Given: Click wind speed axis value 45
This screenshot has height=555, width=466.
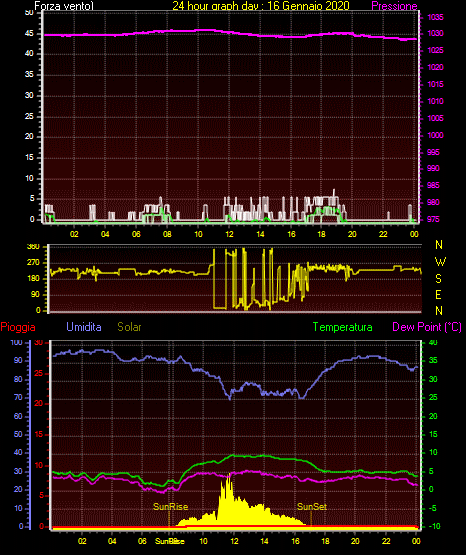Looking at the screenshot, I should pyautogui.click(x=29, y=34).
